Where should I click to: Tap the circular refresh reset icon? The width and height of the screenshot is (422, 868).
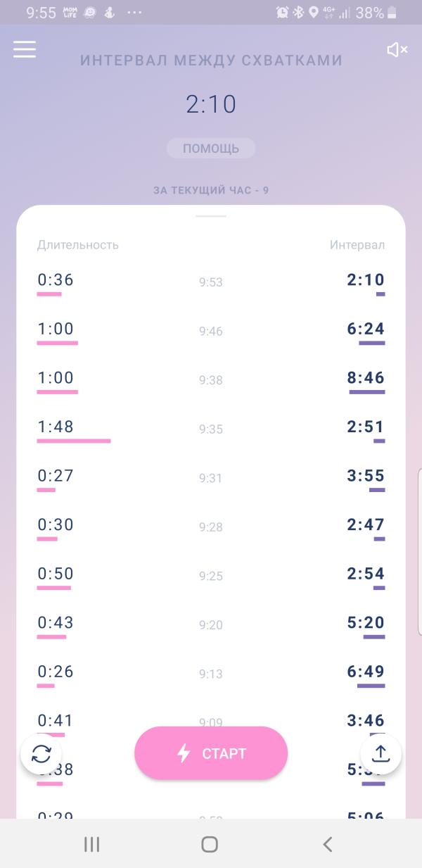click(41, 754)
